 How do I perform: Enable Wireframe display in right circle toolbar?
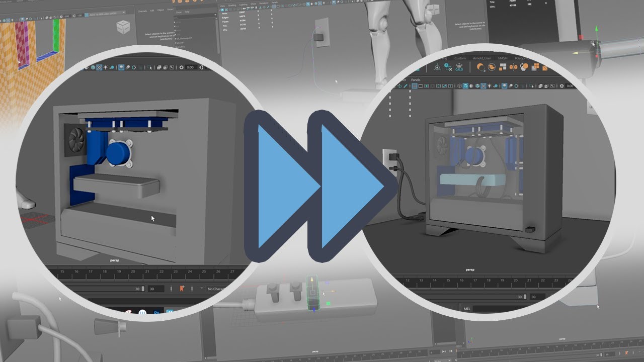[459, 85]
